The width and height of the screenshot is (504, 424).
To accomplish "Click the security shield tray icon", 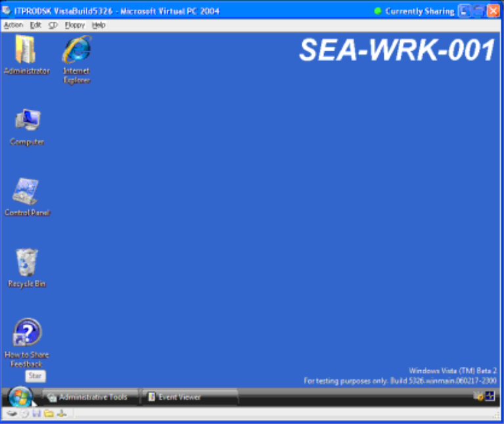I will click(x=478, y=396).
